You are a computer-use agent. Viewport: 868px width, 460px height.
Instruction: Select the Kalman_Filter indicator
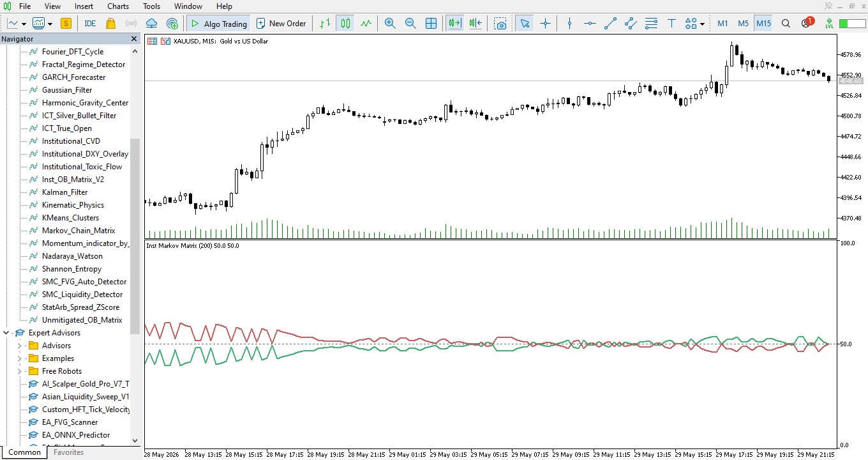64,192
